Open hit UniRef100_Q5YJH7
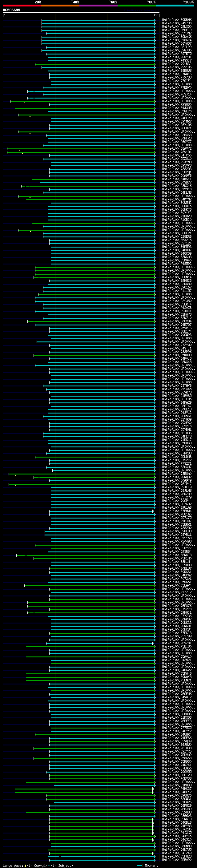Screen dimensions: 197x868 [176, 33]
